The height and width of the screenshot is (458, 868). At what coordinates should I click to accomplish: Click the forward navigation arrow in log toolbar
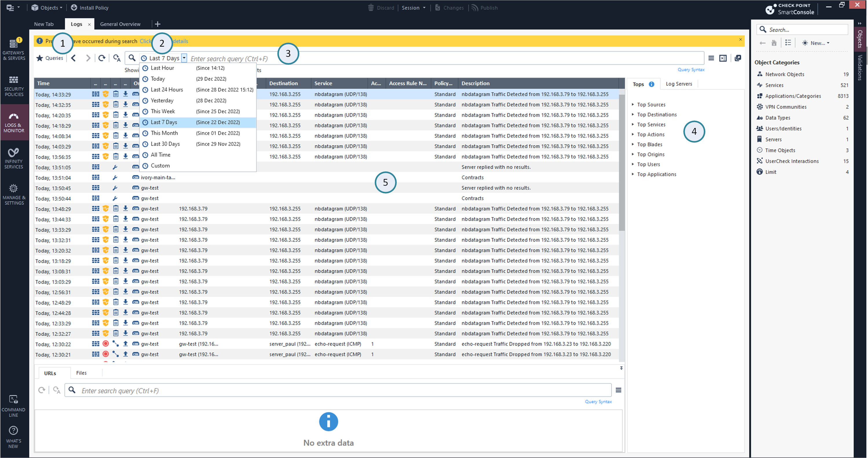[88, 58]
